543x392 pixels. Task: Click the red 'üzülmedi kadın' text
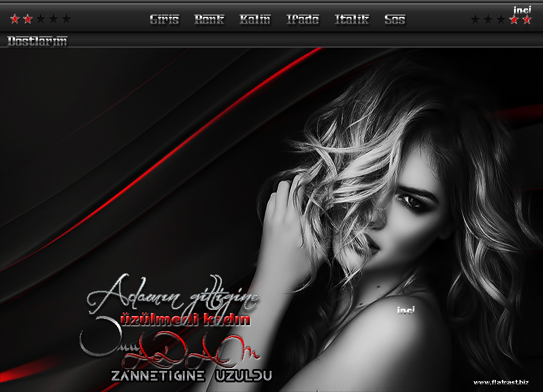[185, 320]
